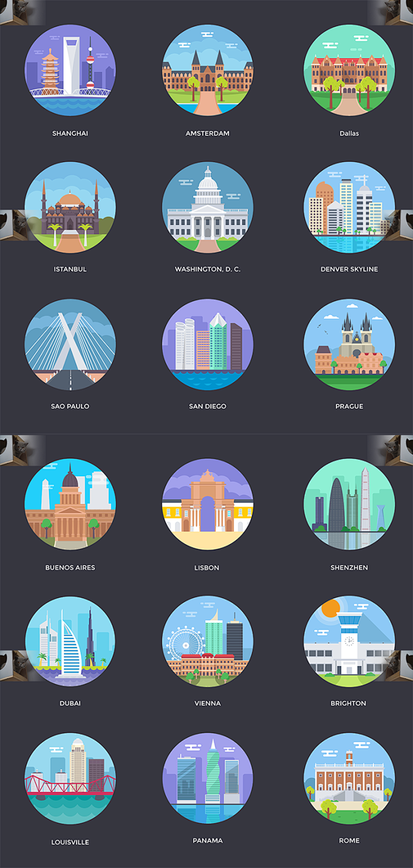
Task: Open the Louisville red bridge icon
Action: click(70, 778)
